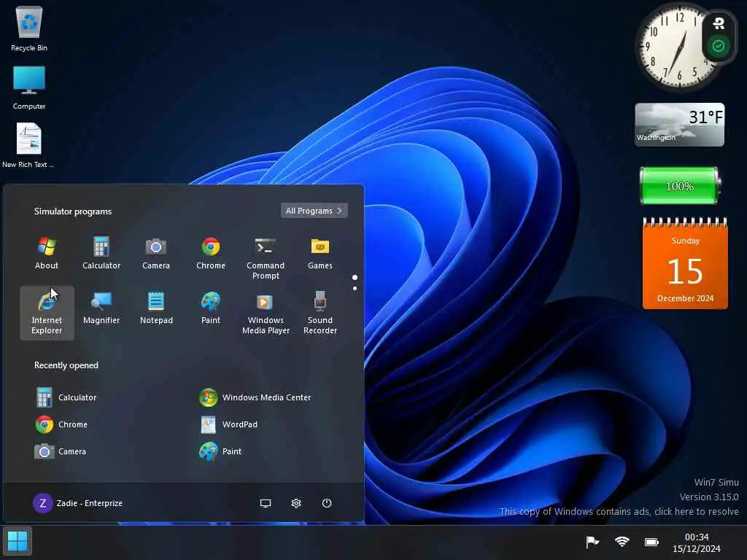Open New Rich Text document on desktop
Viewport: 747px width, 560px height.
pyautogui.click(x=28, y=145)
